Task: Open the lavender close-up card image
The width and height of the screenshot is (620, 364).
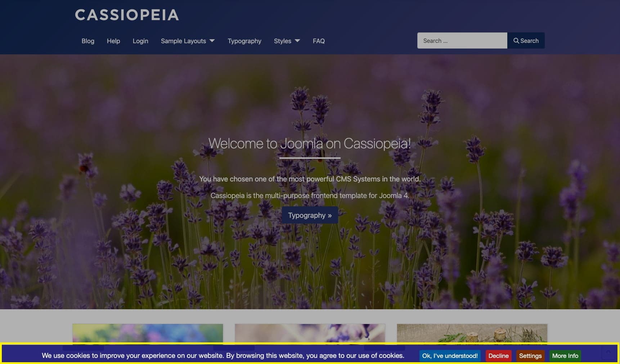Action: click(x=310, y=333)
